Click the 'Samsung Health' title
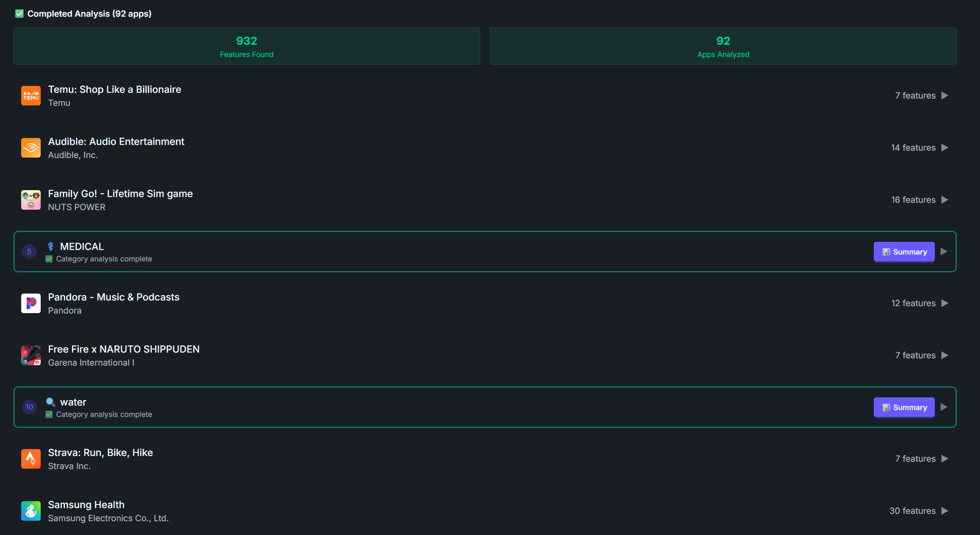The width and height of the screenshot is (980, 535). (86, 505)
